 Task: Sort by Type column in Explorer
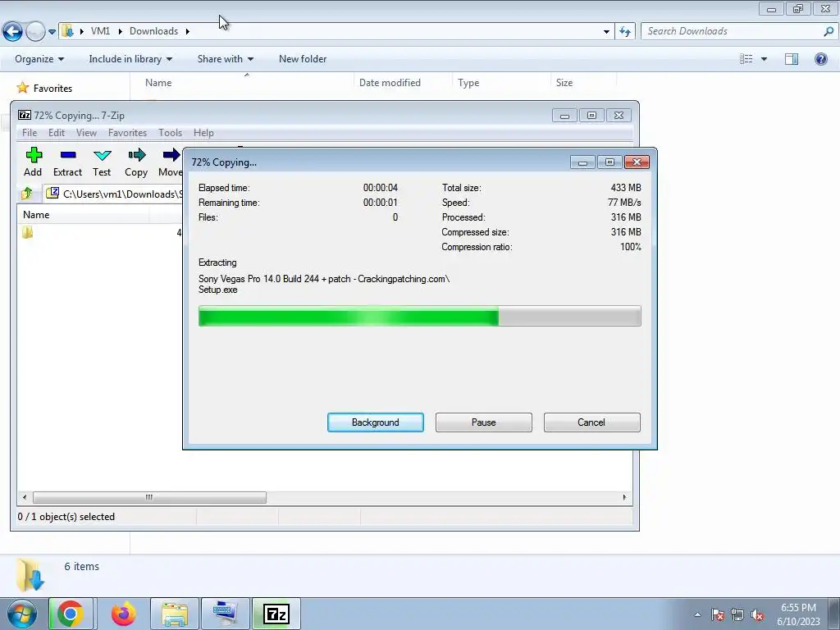(501, 83)
